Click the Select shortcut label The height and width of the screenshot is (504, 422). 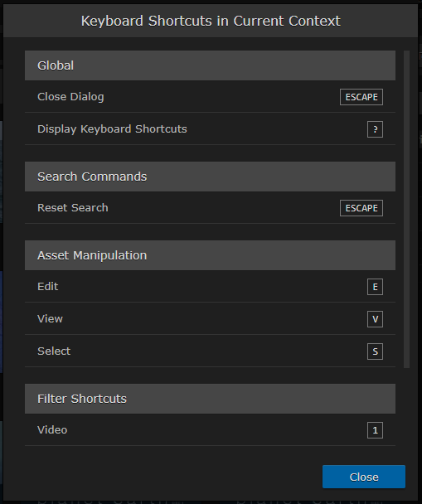click(54, 351)
